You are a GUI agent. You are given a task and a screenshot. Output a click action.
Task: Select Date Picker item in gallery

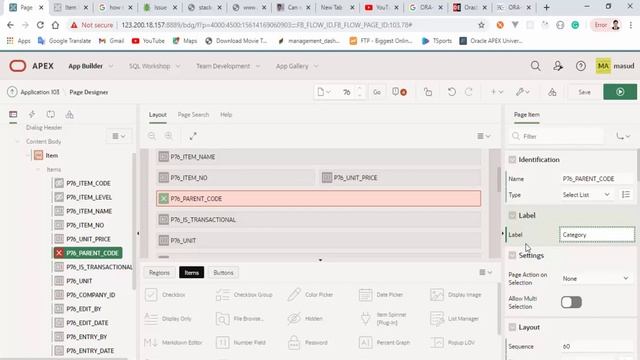[x=381, y=294]
